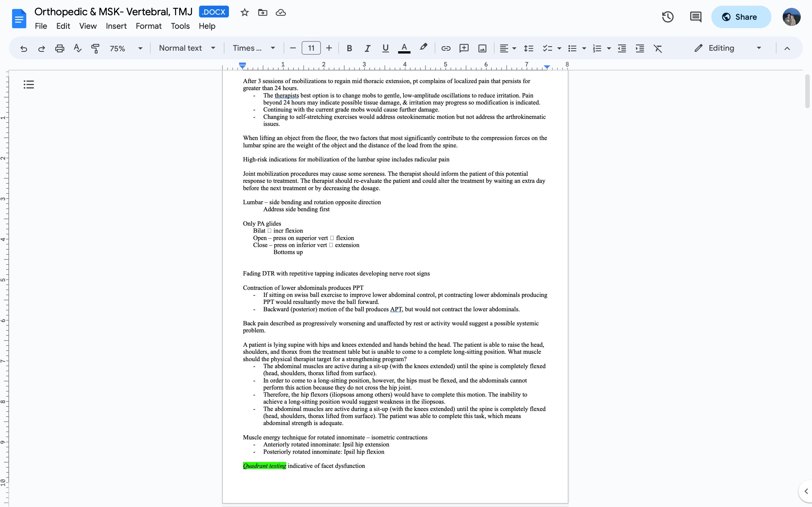
Task: Toggle bold formatting
Action: click(x=349, y=48)
